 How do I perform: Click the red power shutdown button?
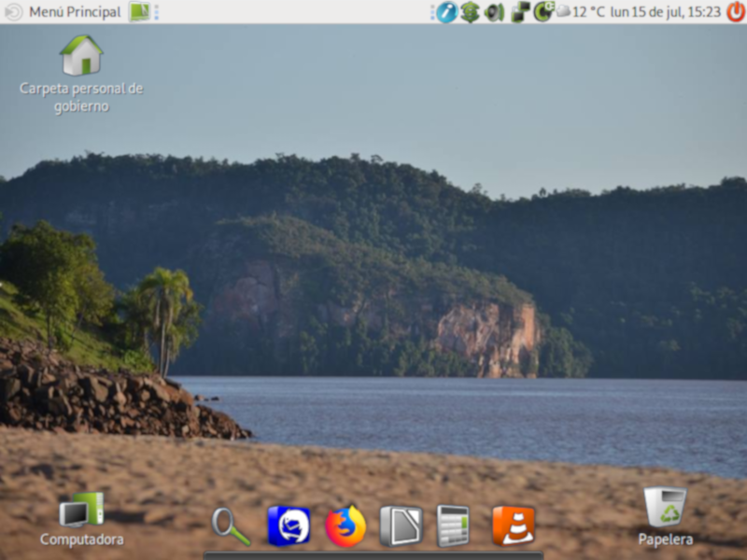(736, 12)
